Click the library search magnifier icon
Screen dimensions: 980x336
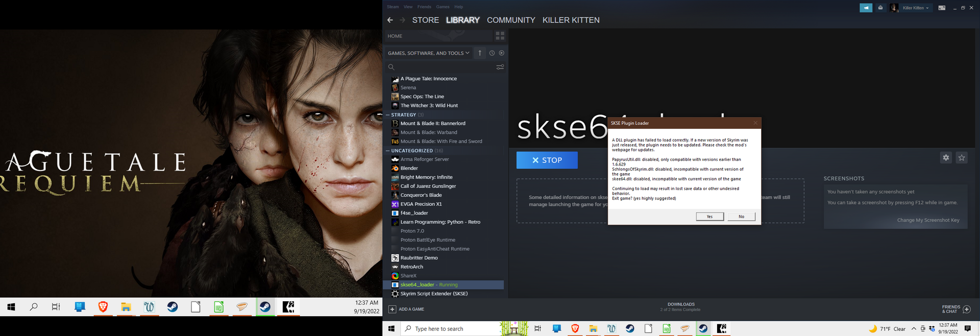(x=391, y=67)
